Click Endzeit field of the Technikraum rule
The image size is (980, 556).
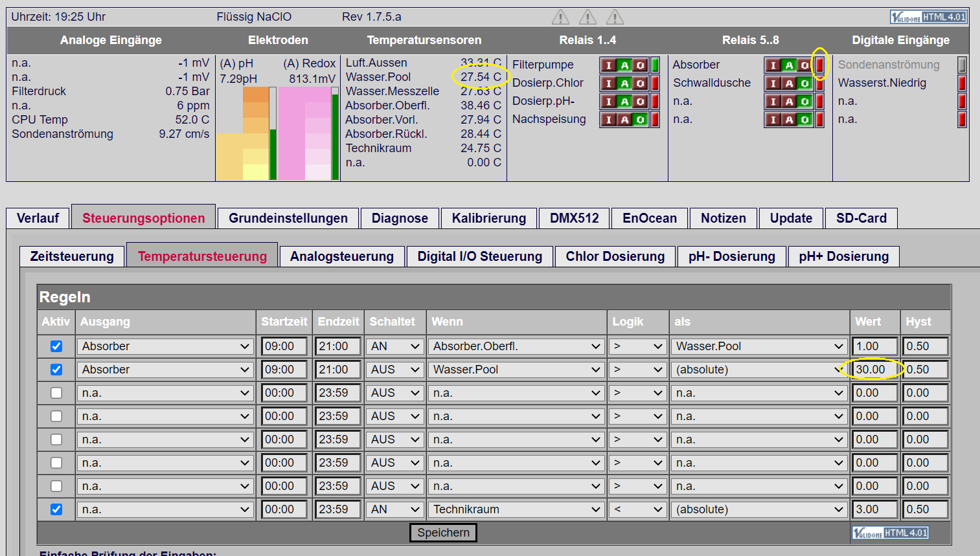pos(339,509)
